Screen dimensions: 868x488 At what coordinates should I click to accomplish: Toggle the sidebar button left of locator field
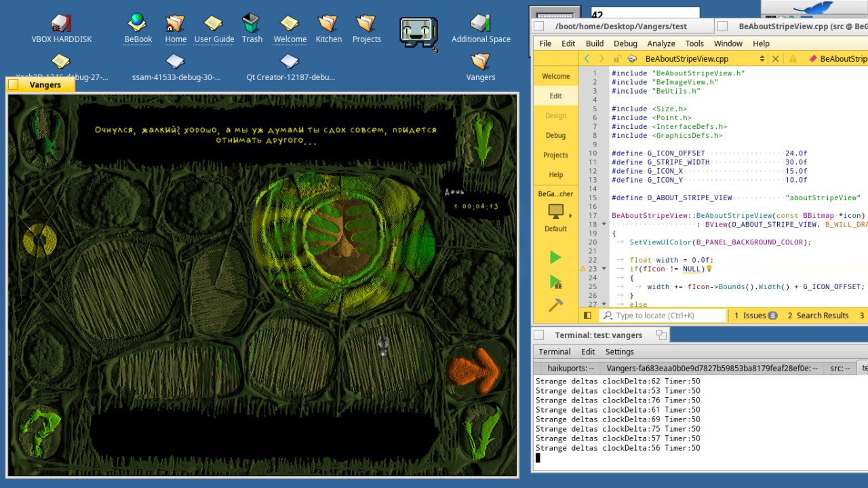587,316
